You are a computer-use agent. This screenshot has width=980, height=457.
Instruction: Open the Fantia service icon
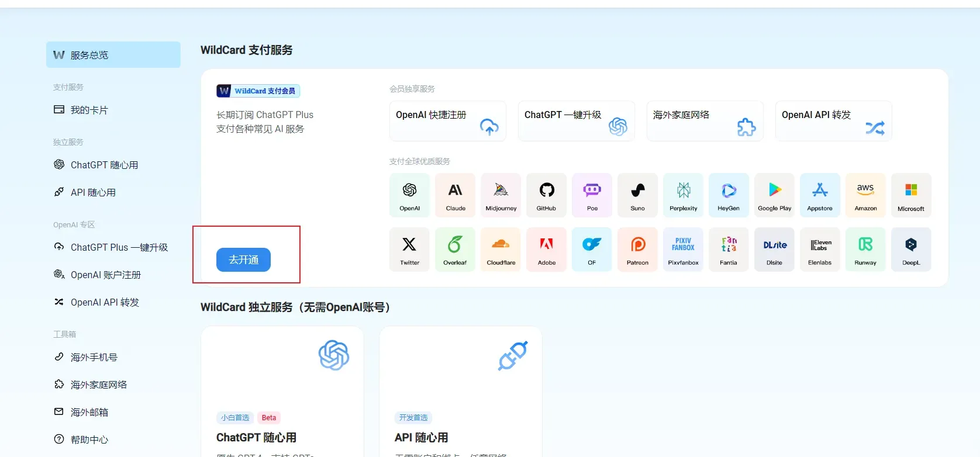729,250
